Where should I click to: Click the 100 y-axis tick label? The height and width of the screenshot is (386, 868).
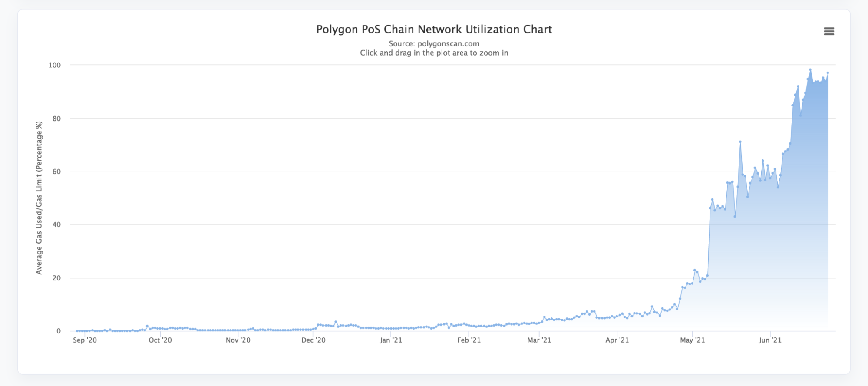coord(55,65)
